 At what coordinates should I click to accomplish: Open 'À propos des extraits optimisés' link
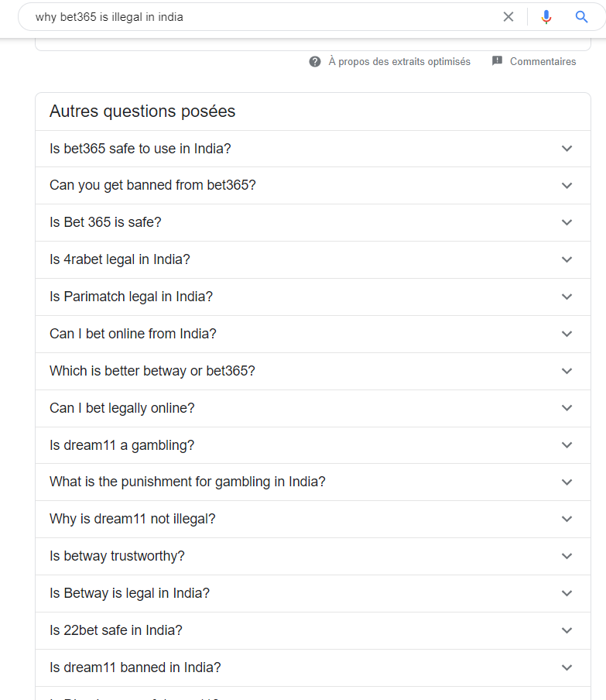399,62
